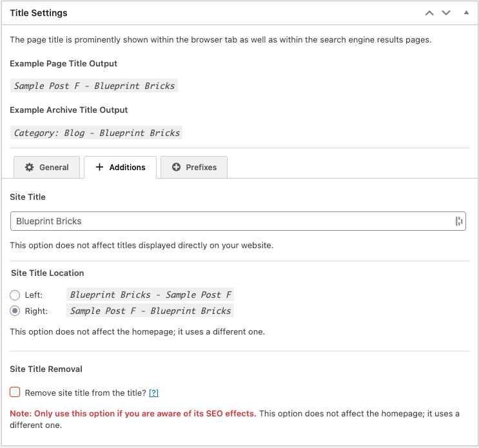The image size is (479, 448).
Task: Click the Example Archive Title Output heading
Action: tap(69, 110)
